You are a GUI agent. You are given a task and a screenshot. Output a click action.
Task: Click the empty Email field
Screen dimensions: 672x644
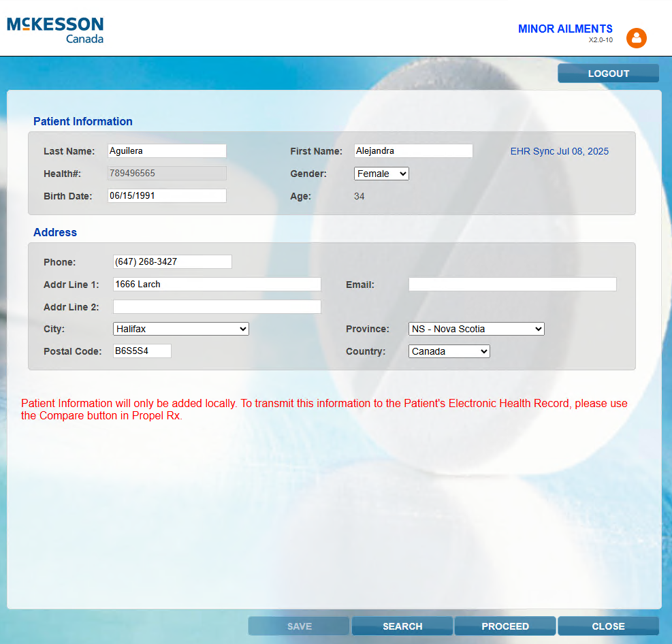pyautogui.click(x=513, y=284)
